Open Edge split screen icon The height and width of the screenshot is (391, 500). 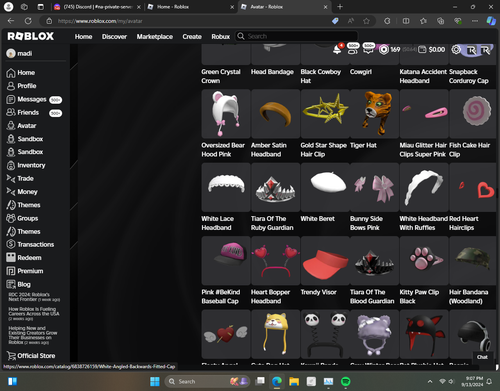(x=406, y=21)
